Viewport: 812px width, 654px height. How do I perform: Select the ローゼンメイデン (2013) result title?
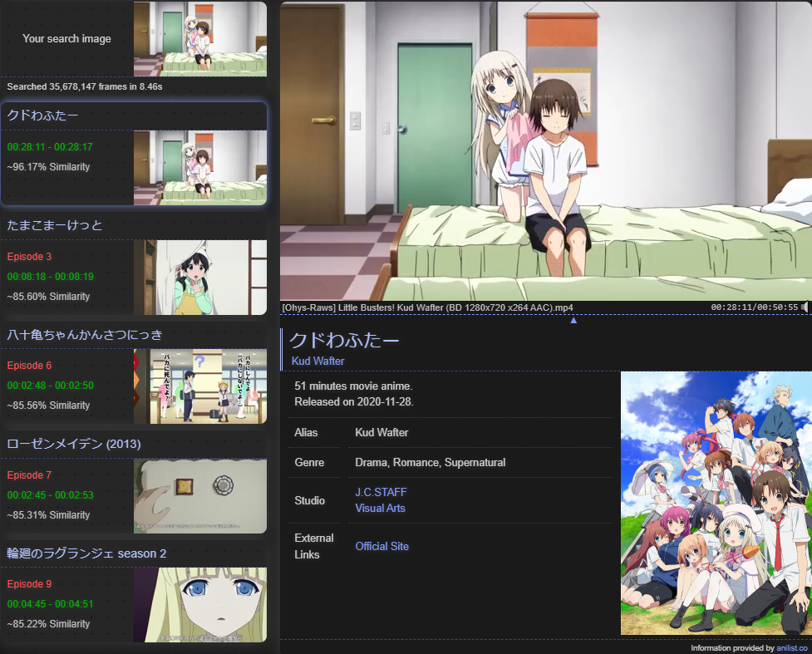[73, 444]
